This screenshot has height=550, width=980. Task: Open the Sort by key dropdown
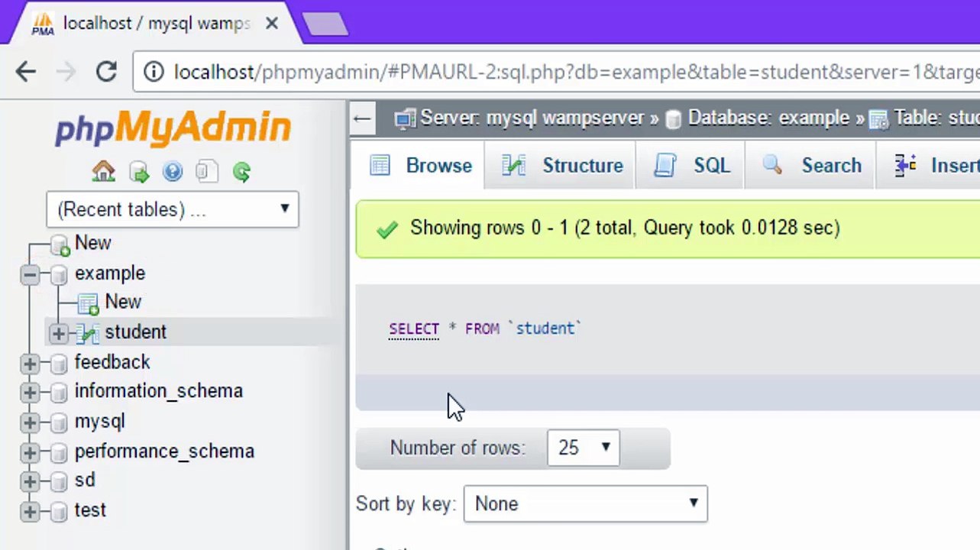point(585,504)
